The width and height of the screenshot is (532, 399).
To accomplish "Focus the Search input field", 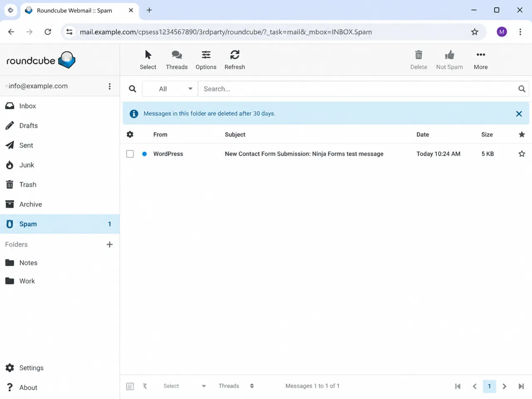I will click(x=357, y=89).
